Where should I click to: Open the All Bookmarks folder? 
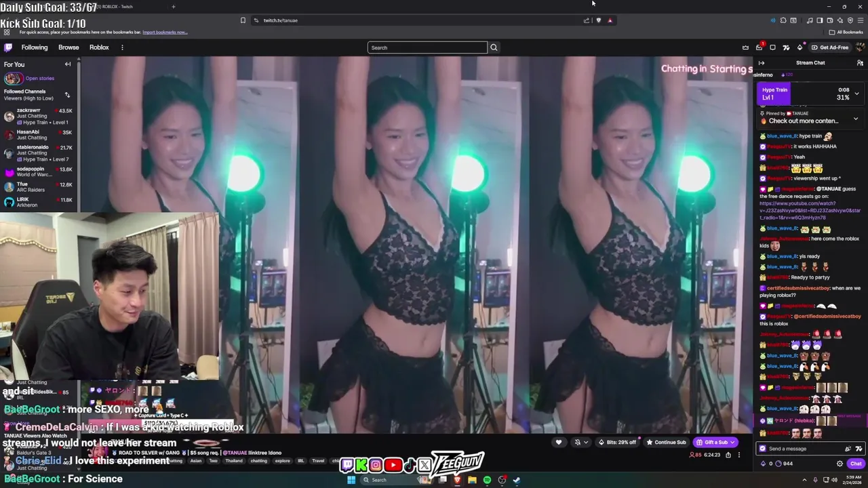pos(846,32)
